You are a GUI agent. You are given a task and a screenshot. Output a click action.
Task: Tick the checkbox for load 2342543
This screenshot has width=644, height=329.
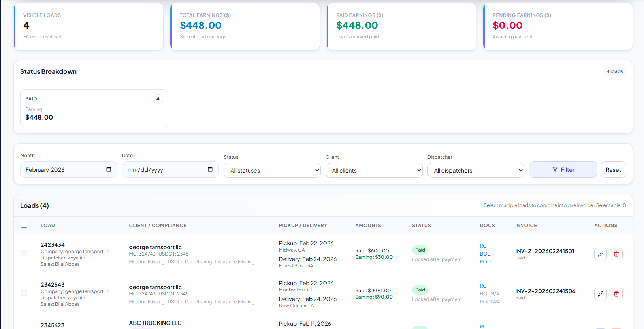pyautogui.click(x=24, y=293)
